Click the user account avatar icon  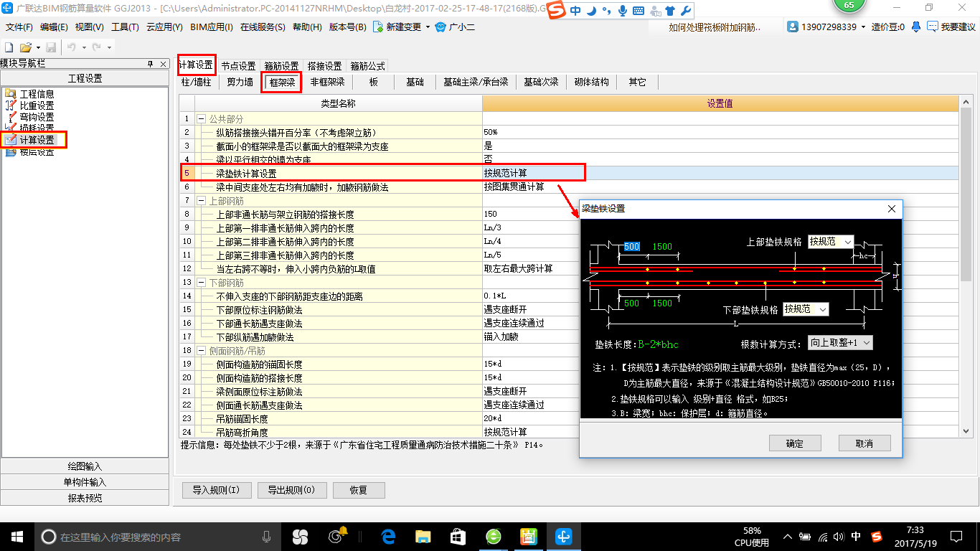pyautogui.click(x=793, y=27)
